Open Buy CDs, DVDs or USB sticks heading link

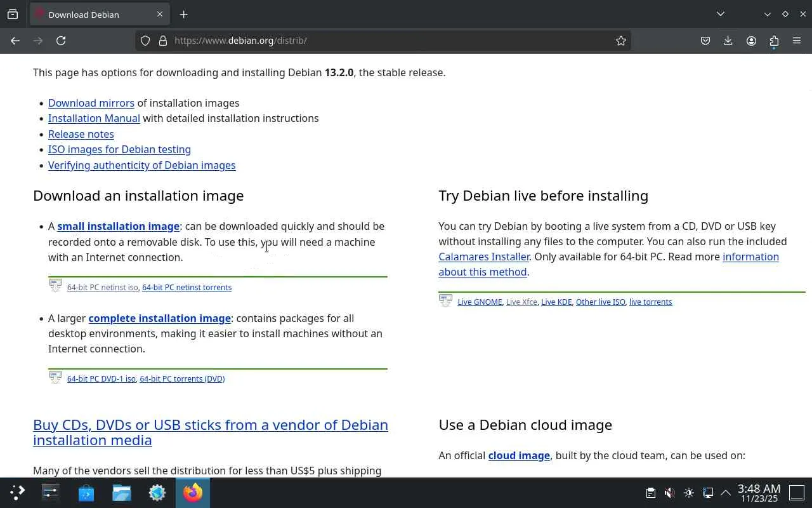click(211, 432)
